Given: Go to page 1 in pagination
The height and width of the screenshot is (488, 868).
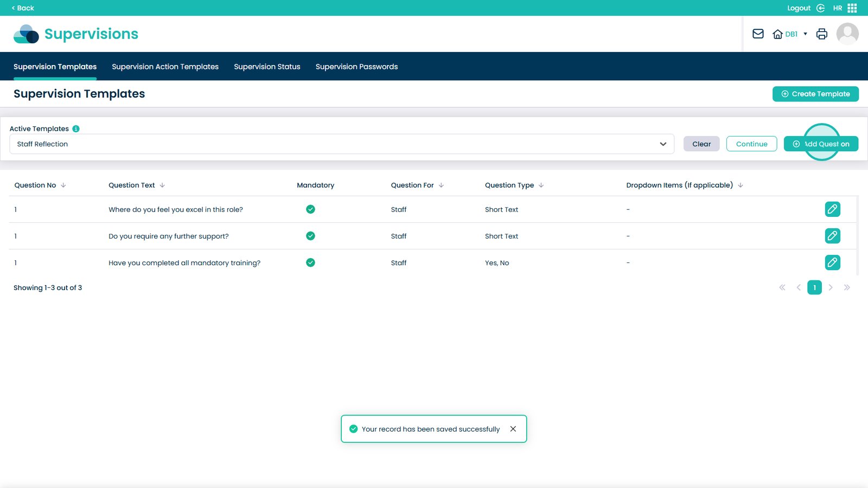Looking at the screenshot, I should [814, 287].
